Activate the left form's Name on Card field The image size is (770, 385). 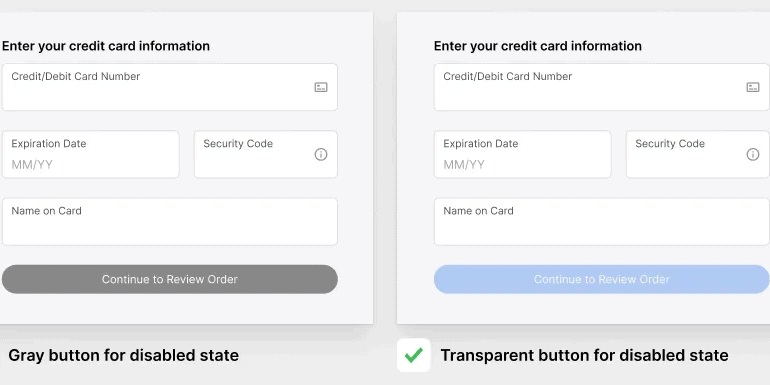point(170,221)
